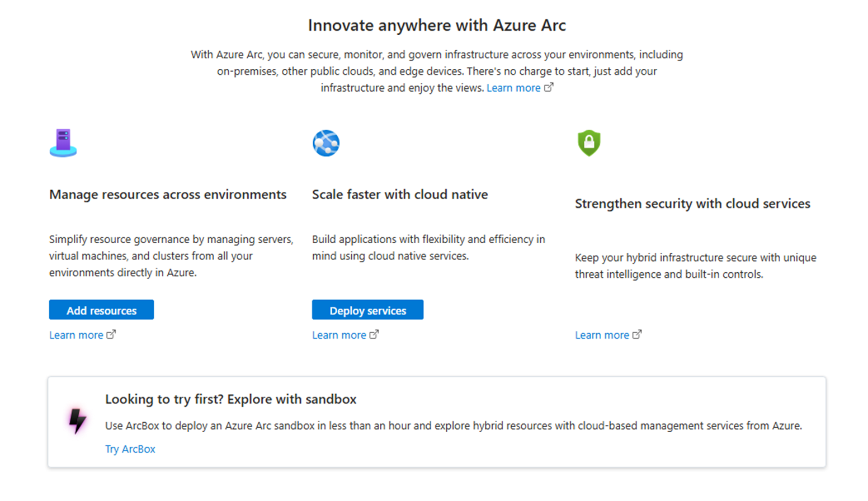Image resolution: width=868 pixels, height=501 pixels.
Task: Click Looking to try first sandbox heading
Action: coord(230,399)
